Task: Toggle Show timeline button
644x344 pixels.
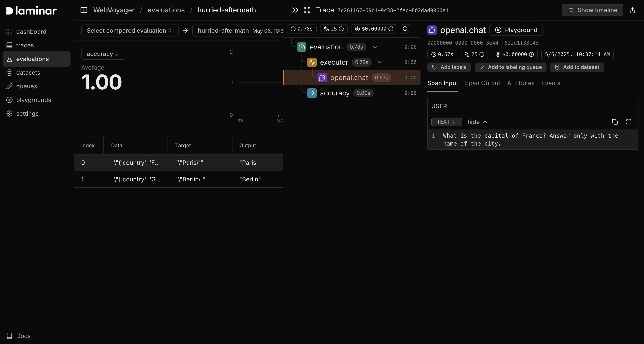Action: 592,10
